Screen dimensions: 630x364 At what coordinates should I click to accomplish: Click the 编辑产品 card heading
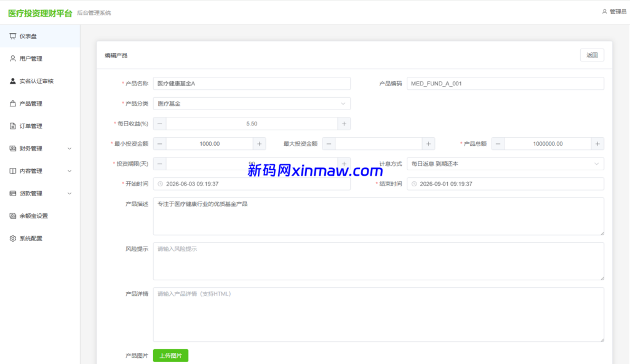coord(116,55)
